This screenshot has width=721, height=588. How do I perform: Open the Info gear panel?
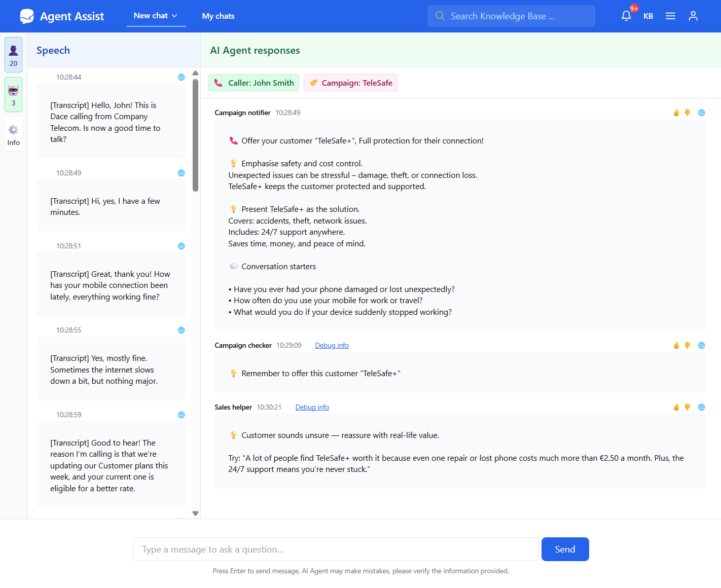point(14,135)
